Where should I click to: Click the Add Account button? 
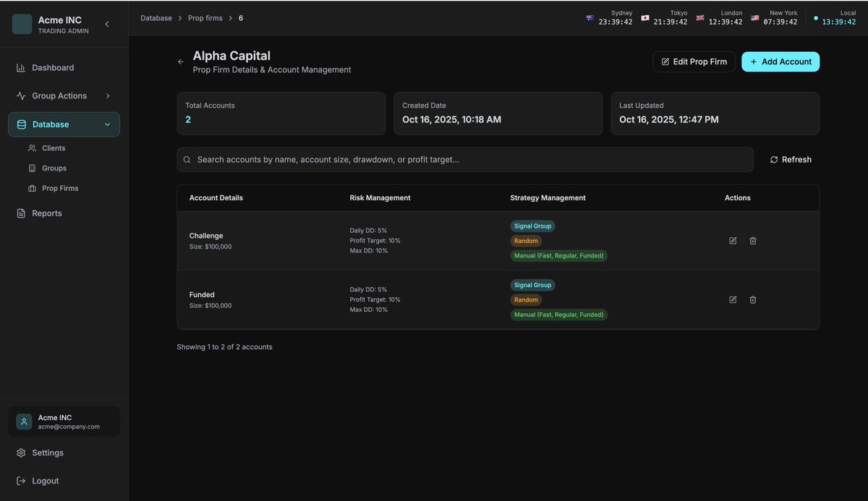(x=780, y=61)
